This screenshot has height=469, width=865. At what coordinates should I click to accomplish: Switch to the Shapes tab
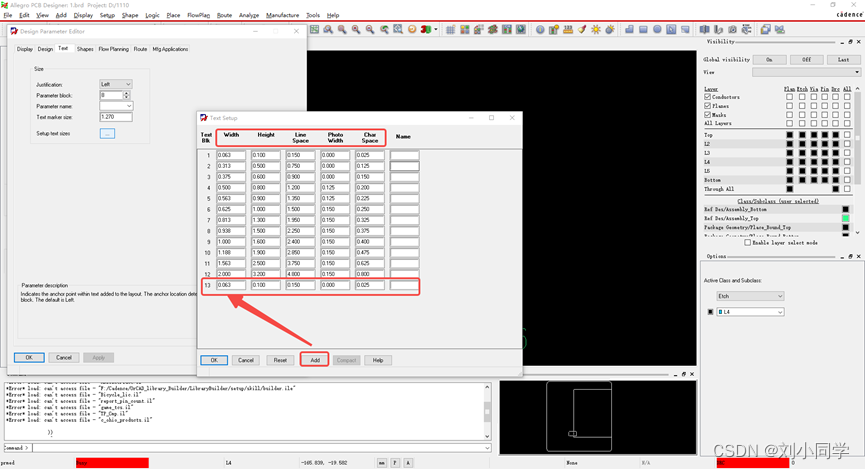coord(85,49)
